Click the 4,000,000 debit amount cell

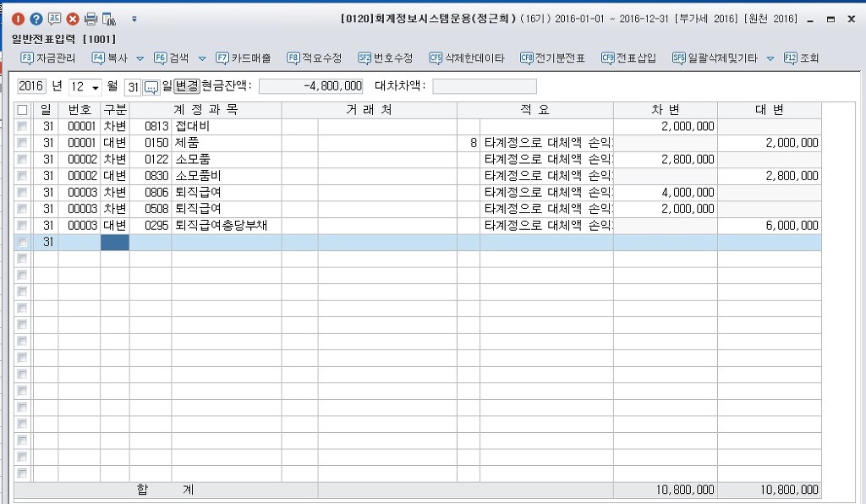click(666, 193)
